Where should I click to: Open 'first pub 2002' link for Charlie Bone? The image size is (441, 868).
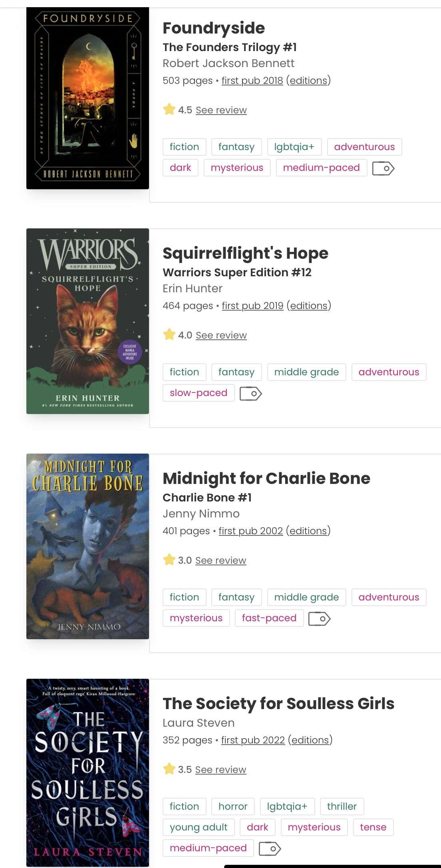(x=250, y=531)
